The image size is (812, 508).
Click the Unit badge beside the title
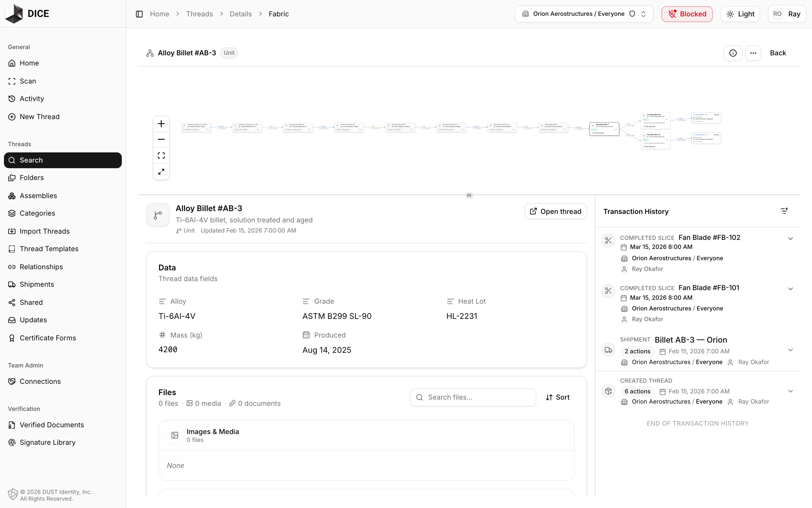229,53
